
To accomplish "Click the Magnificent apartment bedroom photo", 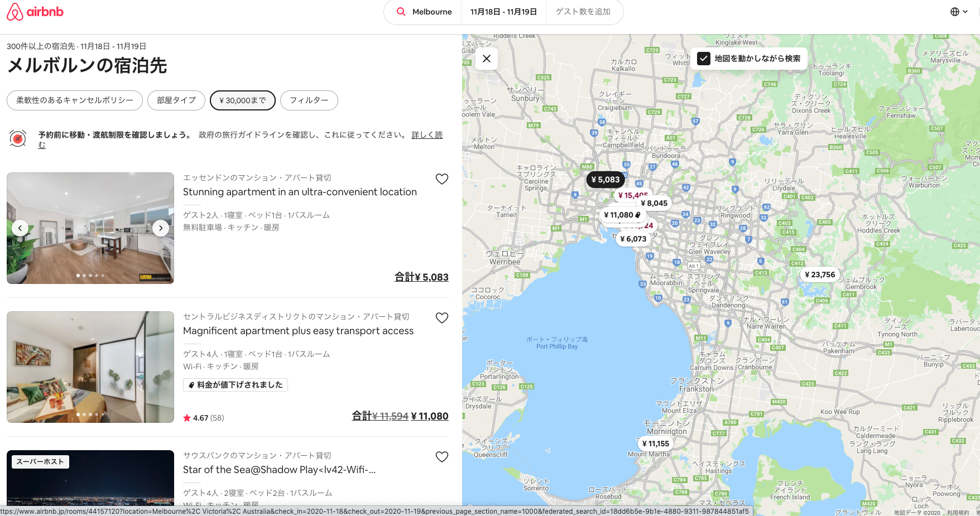I will 90,367.
